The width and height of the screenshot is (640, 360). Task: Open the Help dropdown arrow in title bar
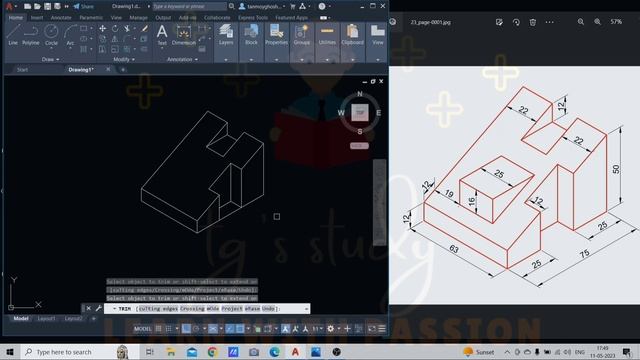tap(329, 6)
